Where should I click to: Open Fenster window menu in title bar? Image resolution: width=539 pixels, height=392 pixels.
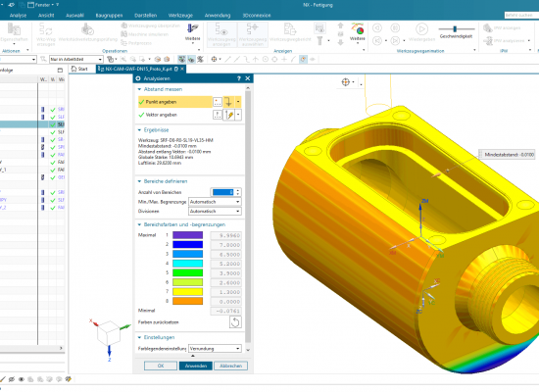tap(43, 5)
